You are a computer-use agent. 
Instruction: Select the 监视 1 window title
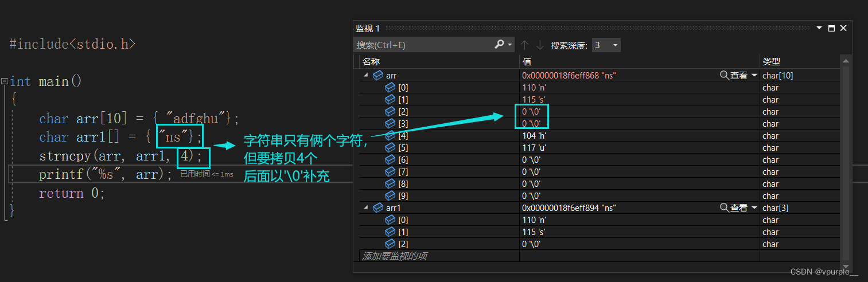[x=368, y=29]
